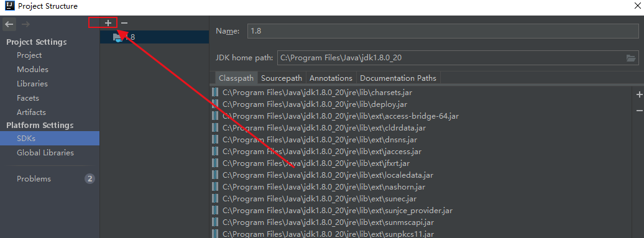This screenshot has height=238, width=644.
Task: Click jar icon beside access-bridge-64.jar
Action: (215, 116)
